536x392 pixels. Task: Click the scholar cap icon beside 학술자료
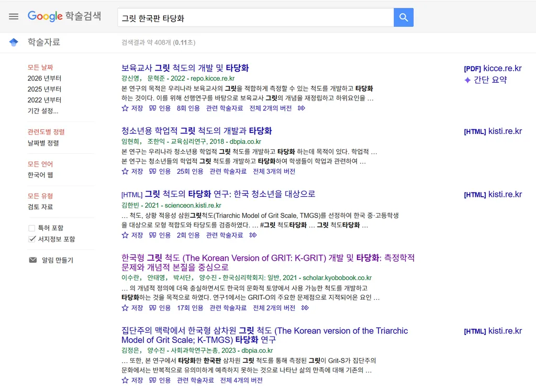[14, 42]
